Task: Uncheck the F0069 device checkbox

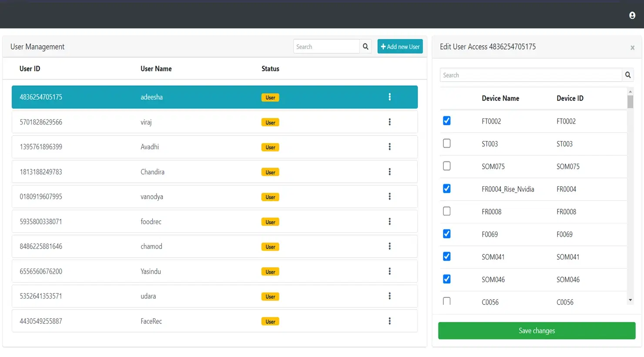Action: (446, 234)
